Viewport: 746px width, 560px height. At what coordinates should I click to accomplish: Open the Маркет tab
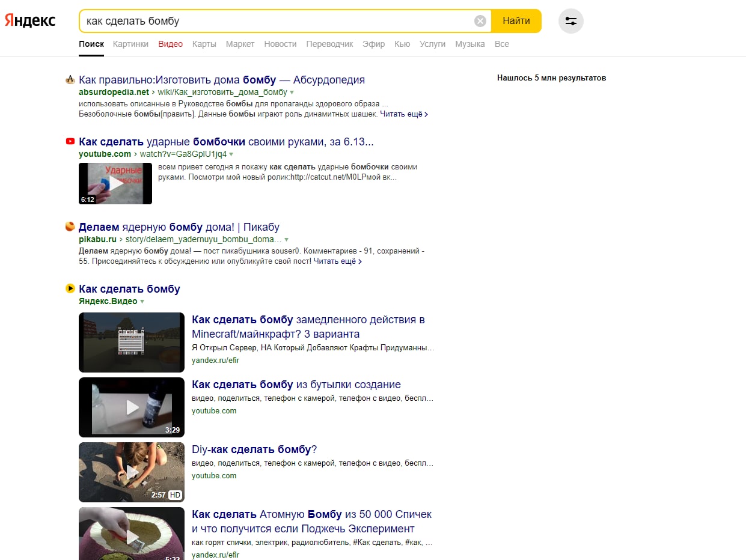pyautogui.click(x=240, y=44)
